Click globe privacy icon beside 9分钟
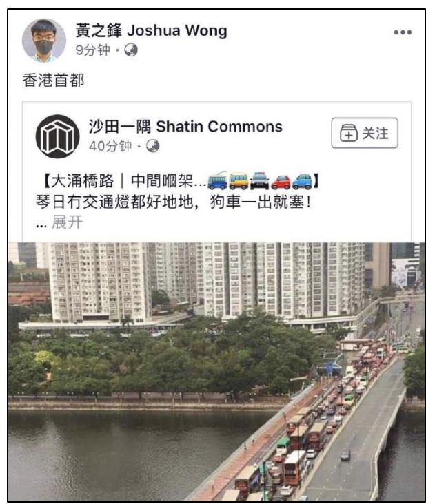426x504 pixels. point(131,50)
